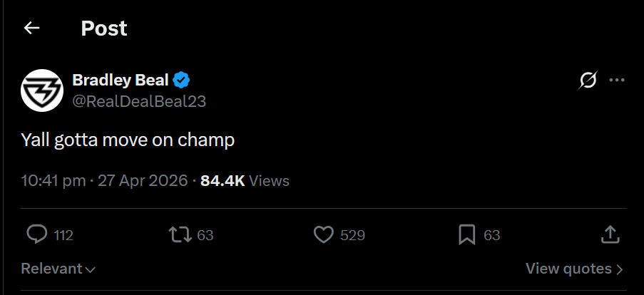Click the Grok icon on post
The width and height of the screenshot is (644, 295).
click(588, 81)
